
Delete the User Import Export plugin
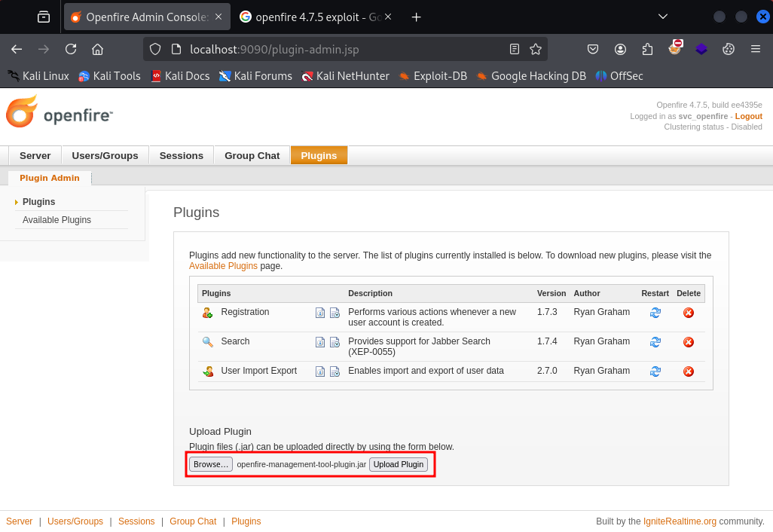pyautogui.click(x=689, y=371)
